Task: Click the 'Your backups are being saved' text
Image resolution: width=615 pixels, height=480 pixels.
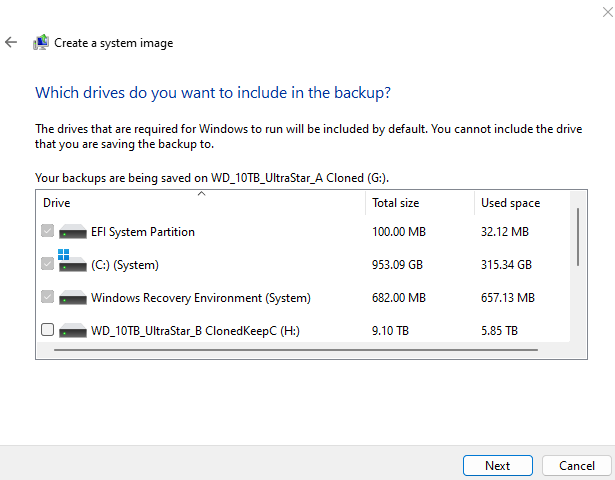Action: click(212, 178)
